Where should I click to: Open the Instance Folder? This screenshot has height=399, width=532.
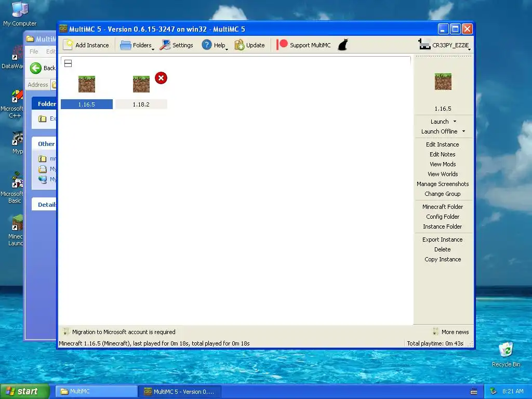[x=443, y=226]
